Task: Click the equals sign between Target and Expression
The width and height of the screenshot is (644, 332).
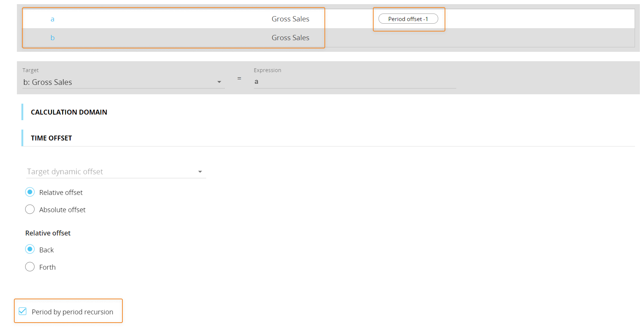Action: [x=239, y=78]
